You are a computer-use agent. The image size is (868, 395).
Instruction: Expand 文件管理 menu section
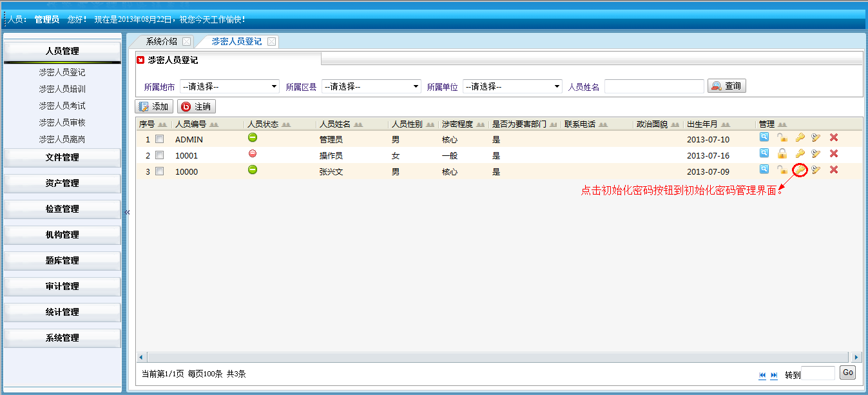pyautogui.click(x=63, y=158)
